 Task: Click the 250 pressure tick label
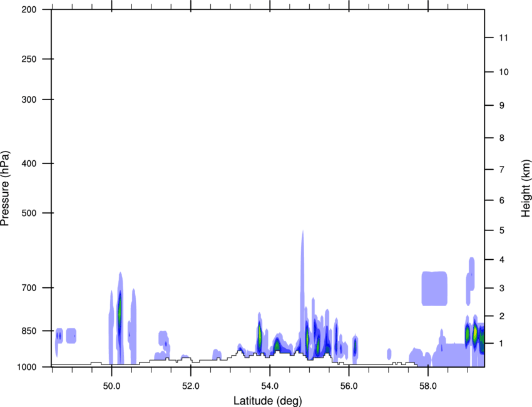(29, 59)
